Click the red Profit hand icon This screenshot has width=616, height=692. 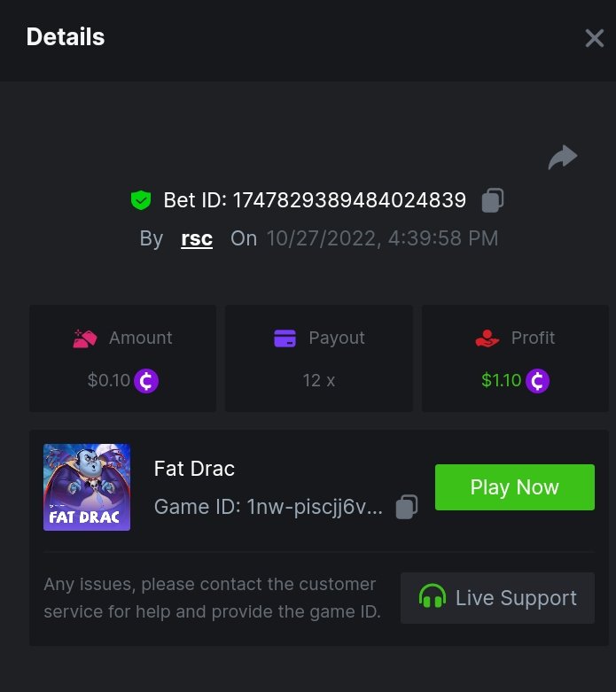pyautogui.click(x=487, y=338)
